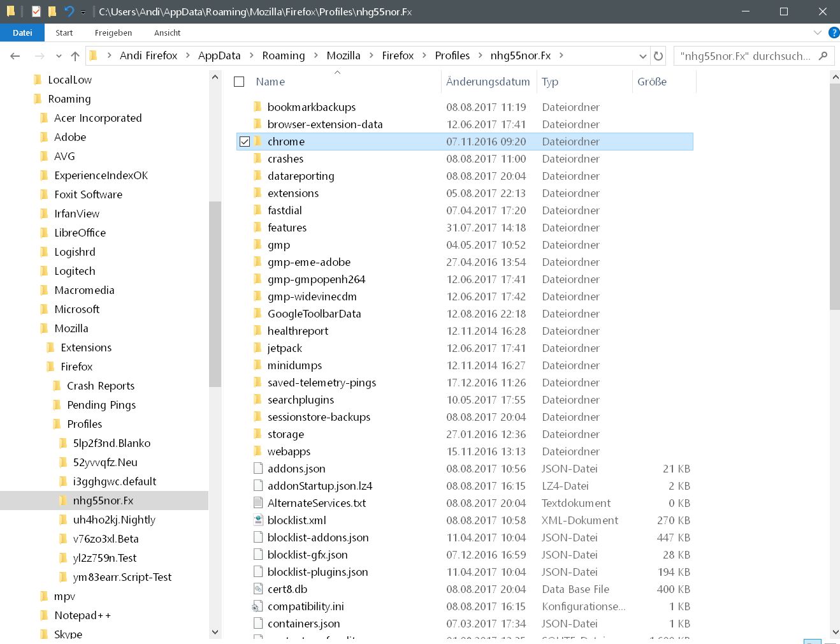Sort by the Änderungsdatum column header
The width and height of the screenshot is (840, 644).
[x=488, y=82]
